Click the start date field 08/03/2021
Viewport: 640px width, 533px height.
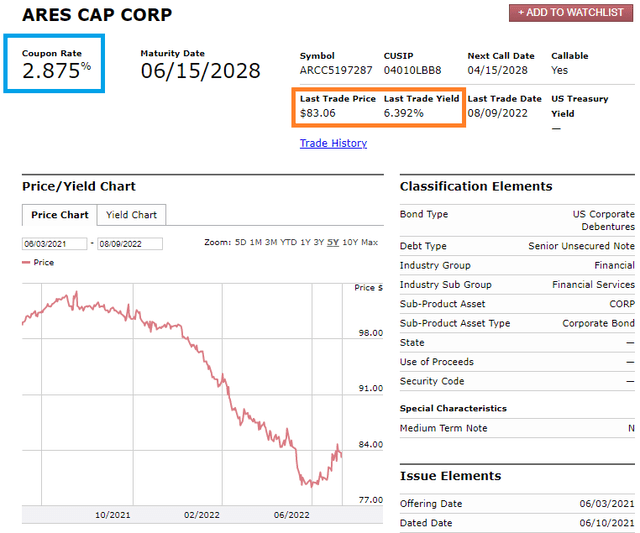(54, 244)
